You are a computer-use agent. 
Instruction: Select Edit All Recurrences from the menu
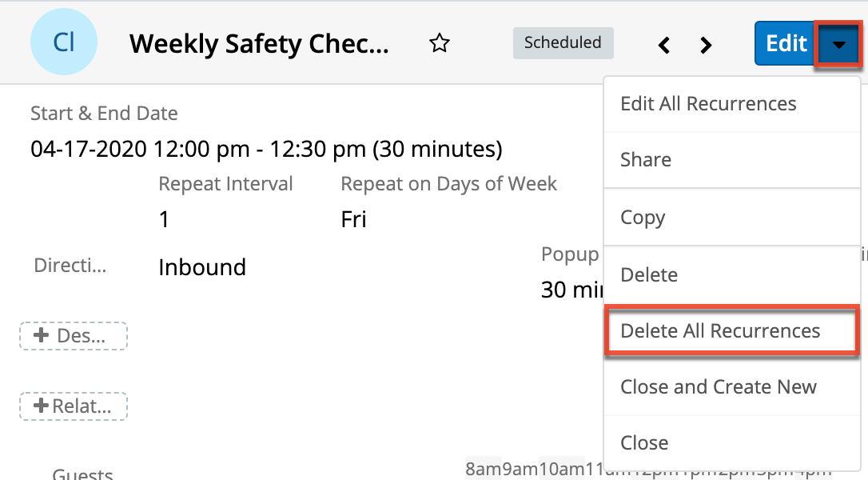click(x=708, y=103)
